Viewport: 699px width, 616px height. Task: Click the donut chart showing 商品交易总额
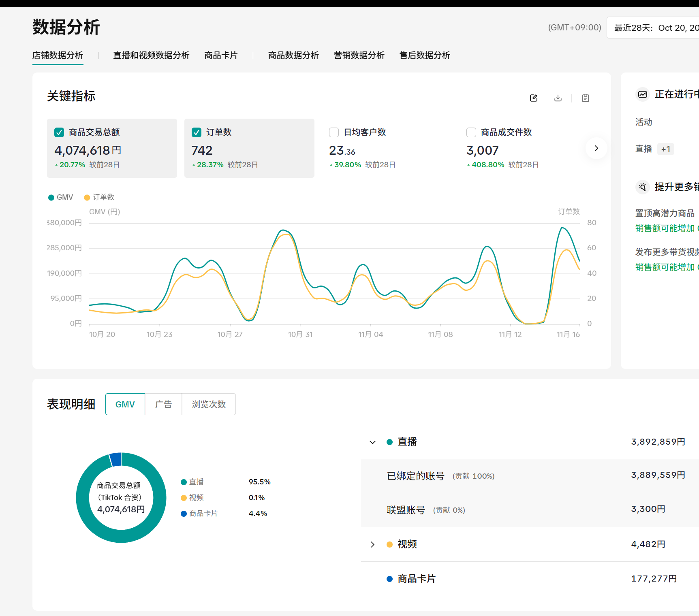(121, 498)
